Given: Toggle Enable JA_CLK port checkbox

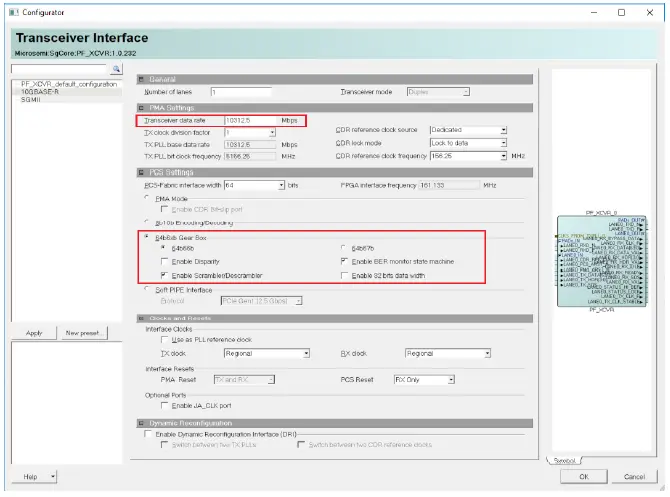Looking at the screenshot, I should click(164, 405).
